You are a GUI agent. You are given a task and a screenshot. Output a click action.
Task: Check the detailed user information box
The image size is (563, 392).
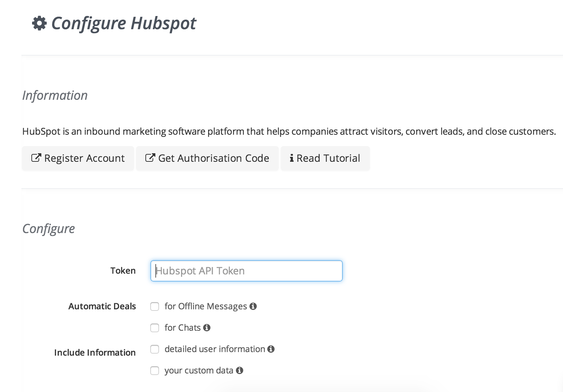[x=155, y=349]
